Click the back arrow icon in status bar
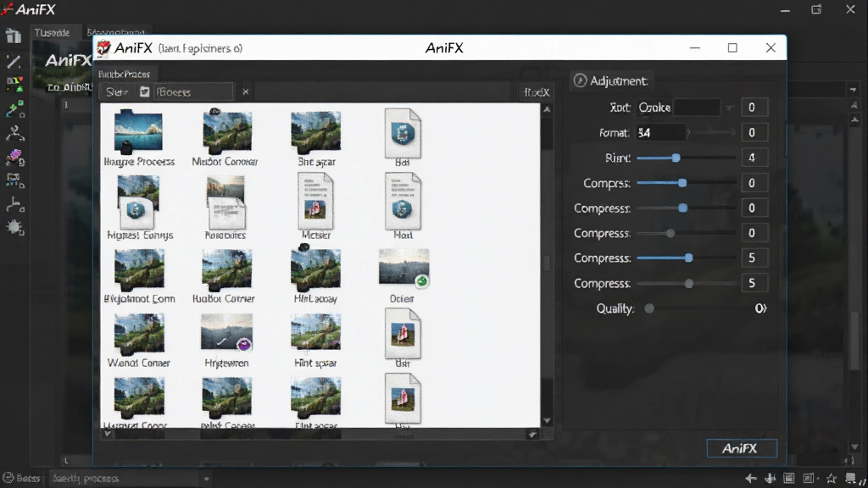This screenshot has height=488, width=868. (x=751, y=478)
